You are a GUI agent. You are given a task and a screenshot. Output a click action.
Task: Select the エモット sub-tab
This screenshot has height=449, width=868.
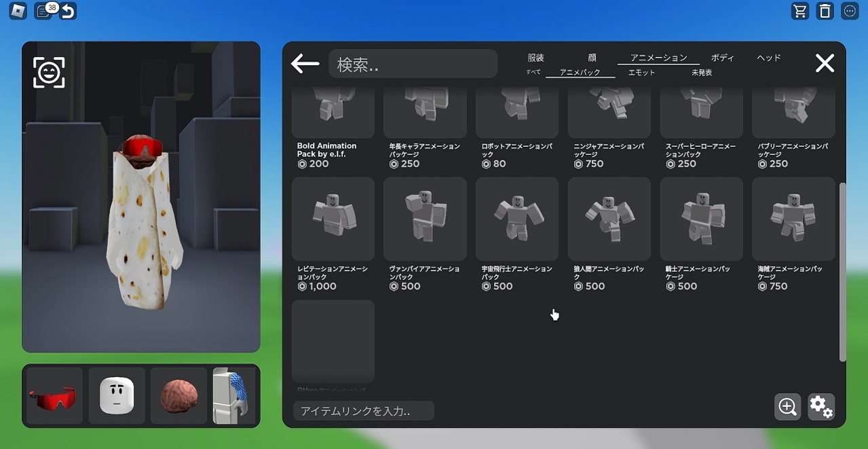[642, 72]
